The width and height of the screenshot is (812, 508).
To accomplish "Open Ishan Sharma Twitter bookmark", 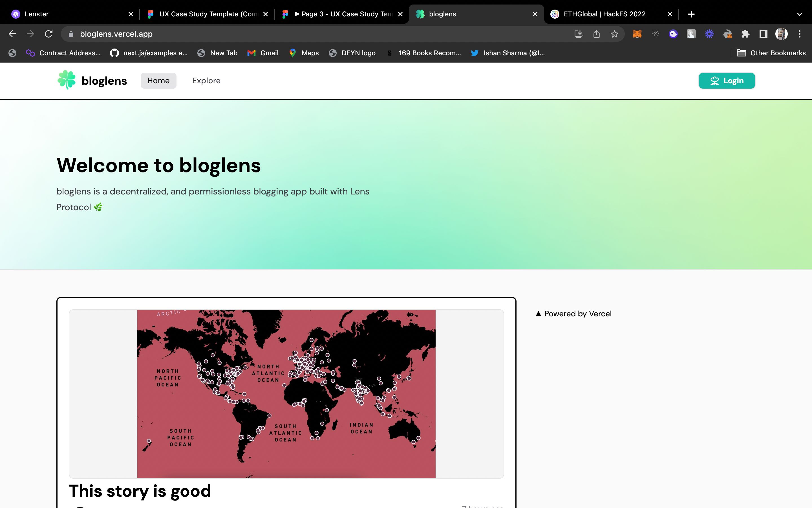I will click(508, 53).
